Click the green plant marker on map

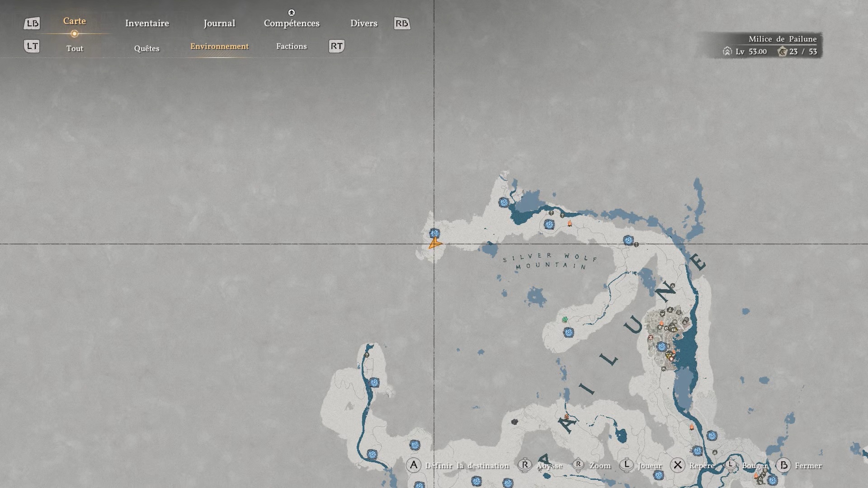point(565,319)
